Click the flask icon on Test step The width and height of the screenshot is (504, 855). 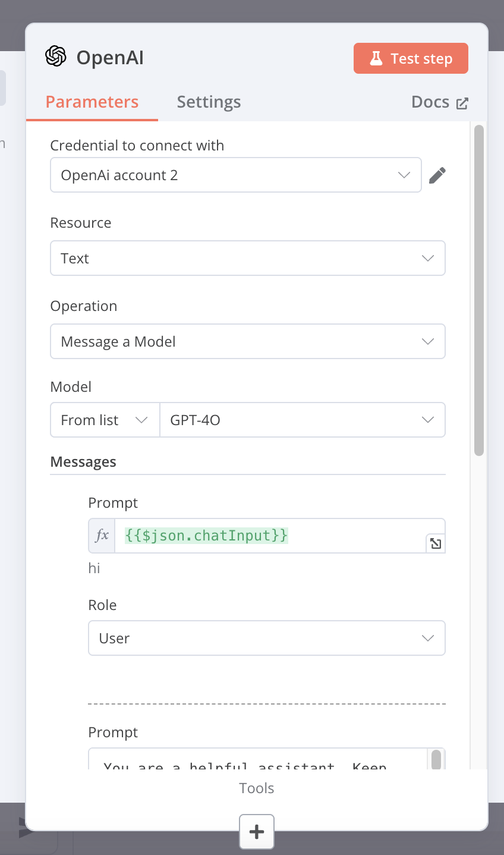pos(376,58)
